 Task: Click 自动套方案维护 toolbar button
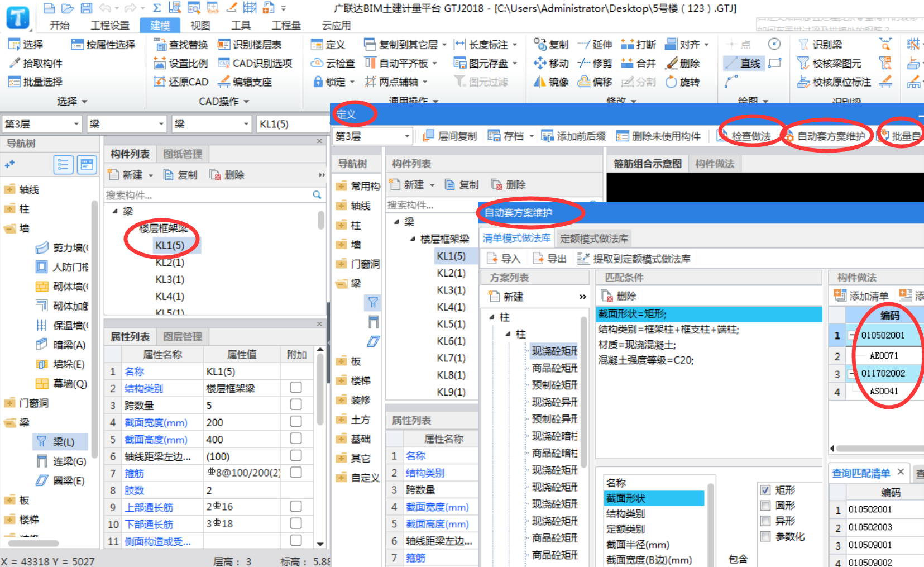[x=825, y=136]
